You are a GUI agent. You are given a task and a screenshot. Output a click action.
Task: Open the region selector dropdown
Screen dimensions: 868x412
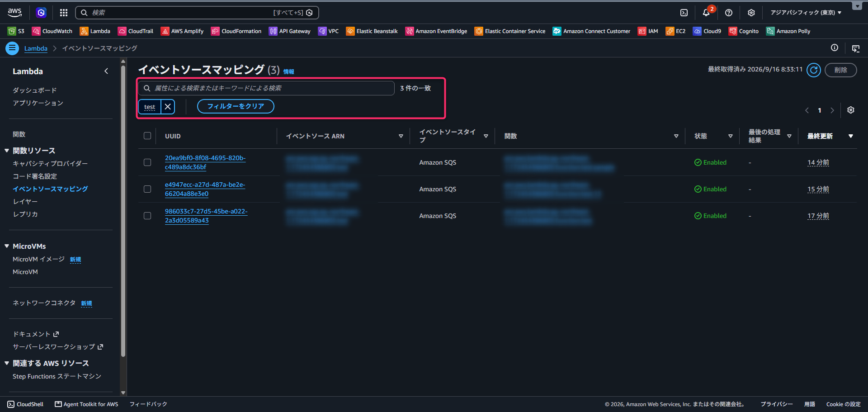tap(806, 13)
